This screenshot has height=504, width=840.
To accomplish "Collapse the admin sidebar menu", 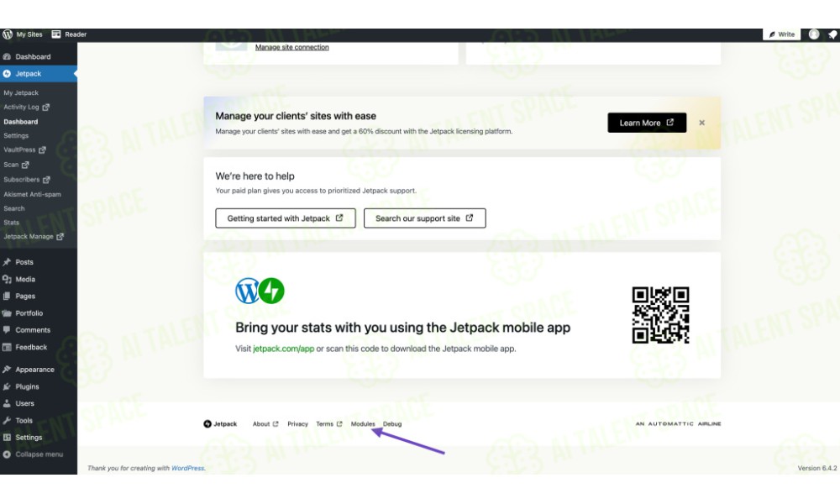I will [x=34, y=454].
